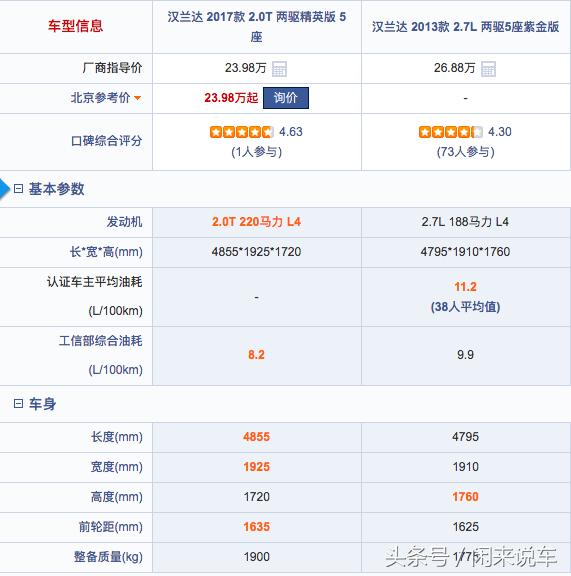Click the 4795 length value

[x=465, y=437]
